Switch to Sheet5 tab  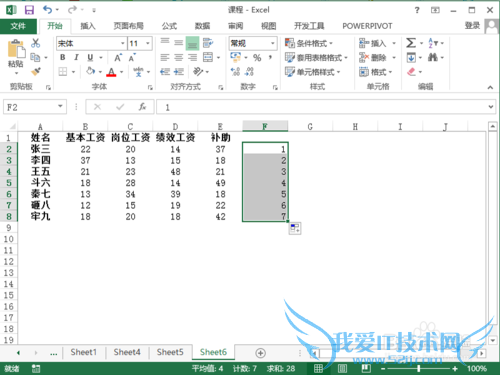coord(170,352)
